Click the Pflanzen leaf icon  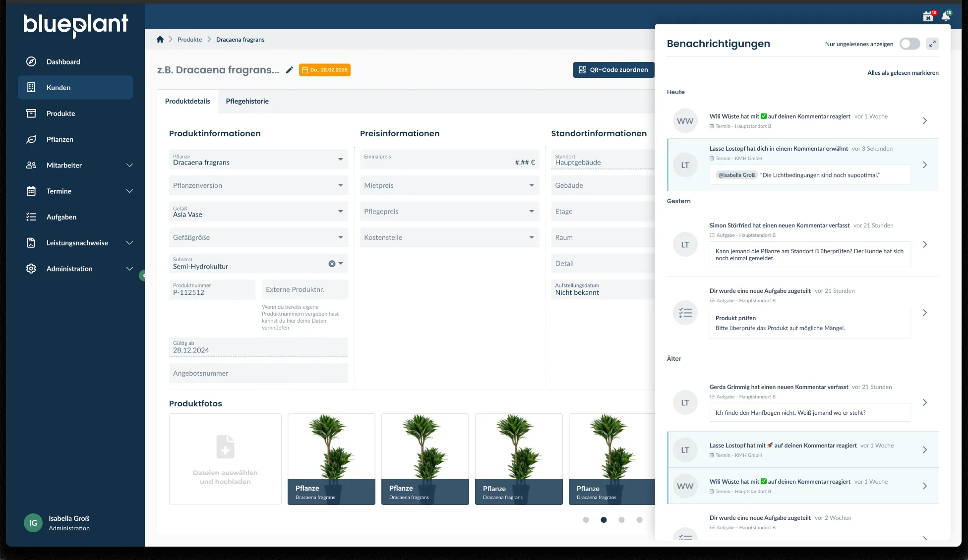tap(31, 139)
